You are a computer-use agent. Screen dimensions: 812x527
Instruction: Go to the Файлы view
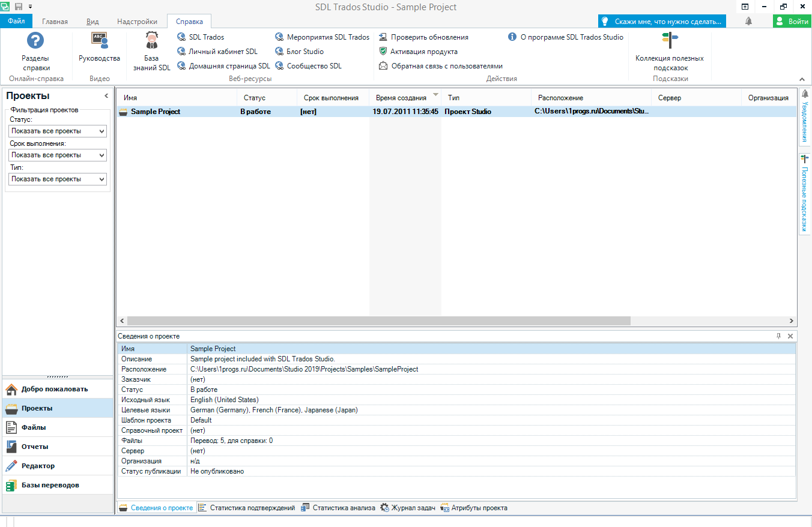56,427
